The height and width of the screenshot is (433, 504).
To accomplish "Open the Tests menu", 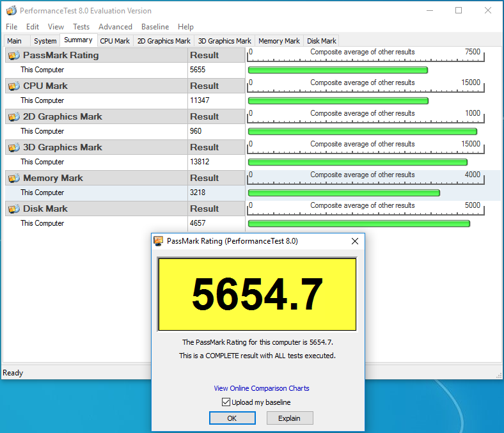I will [x=81, y=27].
